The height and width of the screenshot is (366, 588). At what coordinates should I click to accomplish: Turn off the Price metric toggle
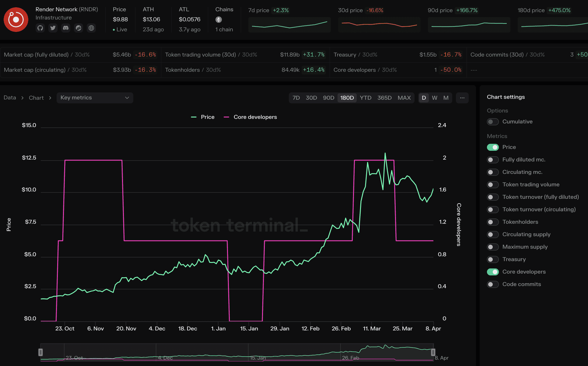click(492, 147)
